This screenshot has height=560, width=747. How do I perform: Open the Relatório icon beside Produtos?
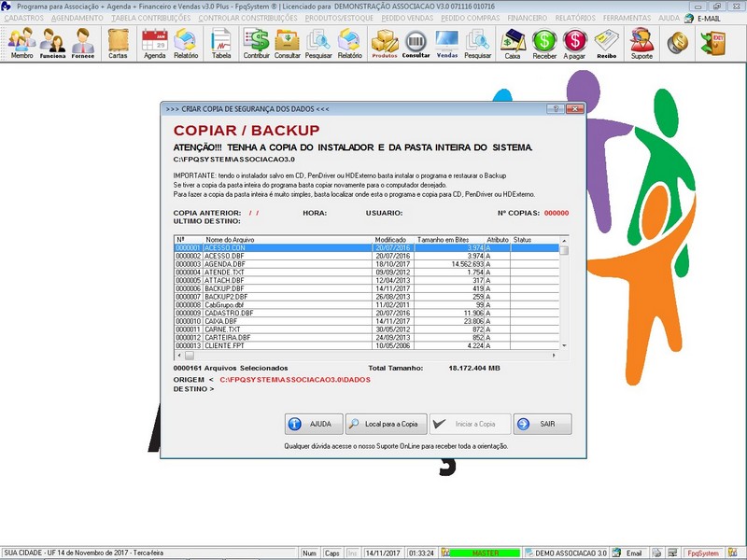click(x=349, y=43)
